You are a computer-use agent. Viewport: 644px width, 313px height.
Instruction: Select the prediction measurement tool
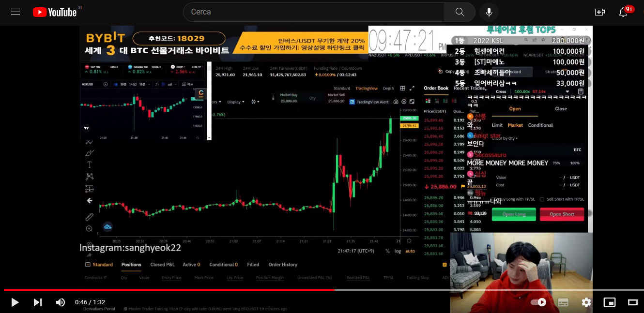click(90, 189)
